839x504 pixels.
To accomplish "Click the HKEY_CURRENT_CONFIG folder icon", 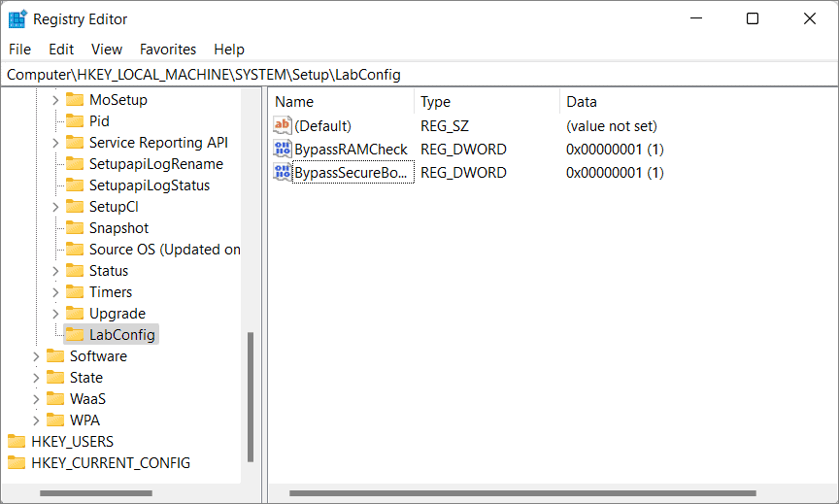I will 17,463.
